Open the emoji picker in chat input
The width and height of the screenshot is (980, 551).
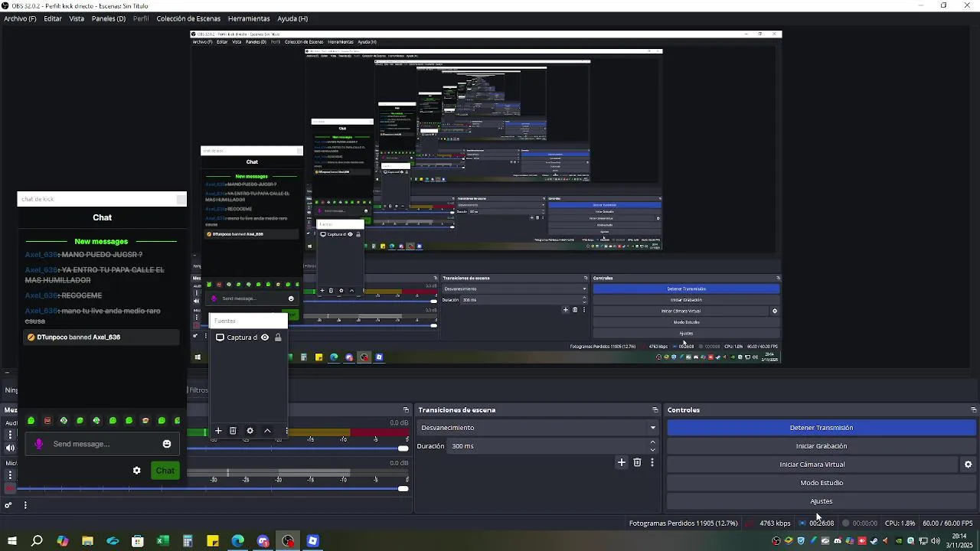coord(167,444)
